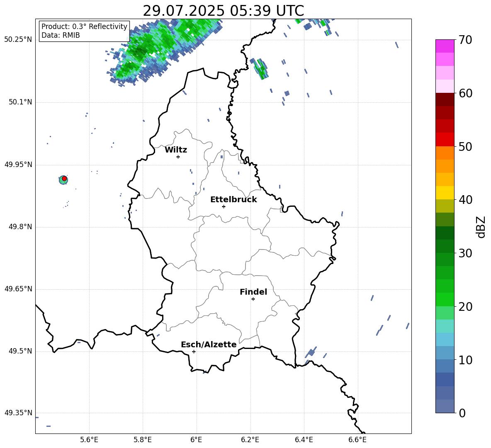Click the 50.25°N latitude label

tap(18, 40)
